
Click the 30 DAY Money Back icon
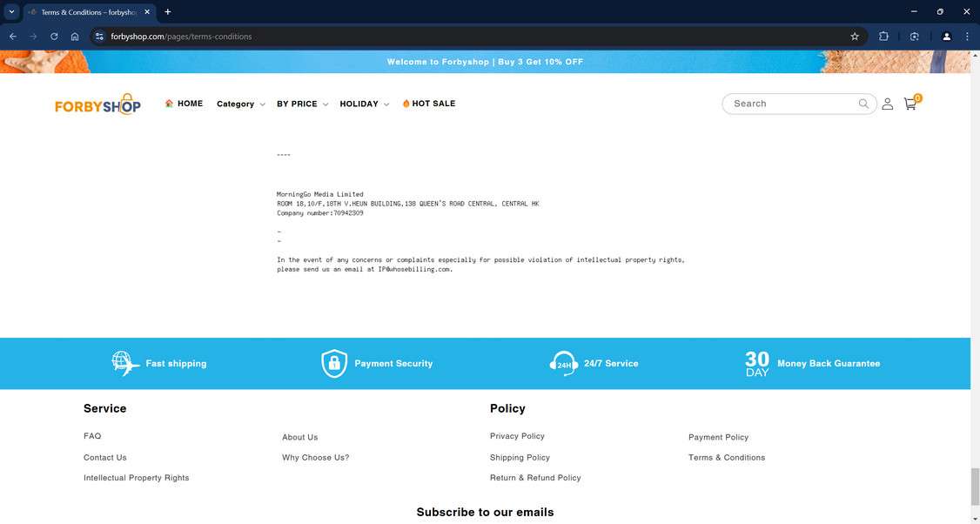pos(755,363)
